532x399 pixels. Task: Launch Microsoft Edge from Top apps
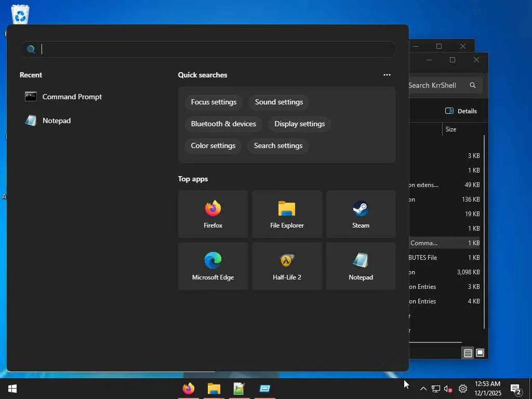click(213, 266)
